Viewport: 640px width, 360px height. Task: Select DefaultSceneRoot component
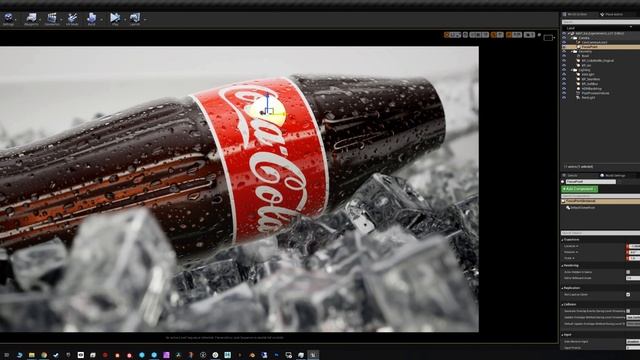[x=583, y=207]
